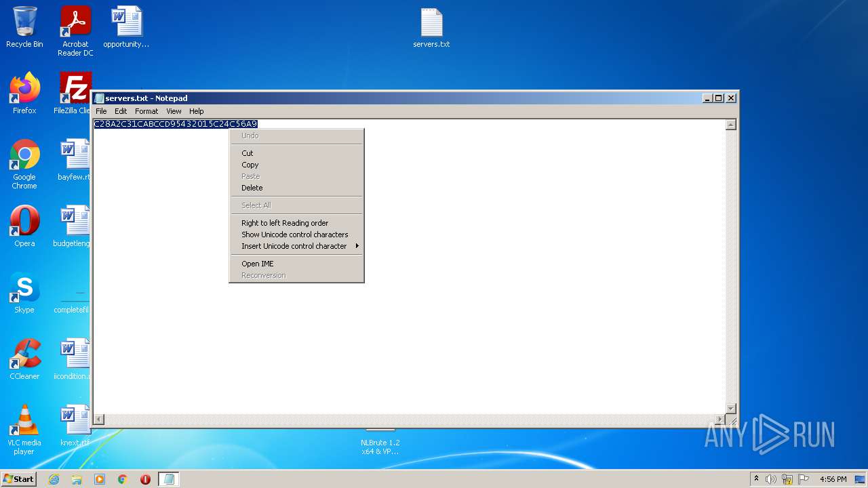Open iicondition document icon
Viewport: 868px width, 488px height.
pyautogui.click(x=73, y=359)
